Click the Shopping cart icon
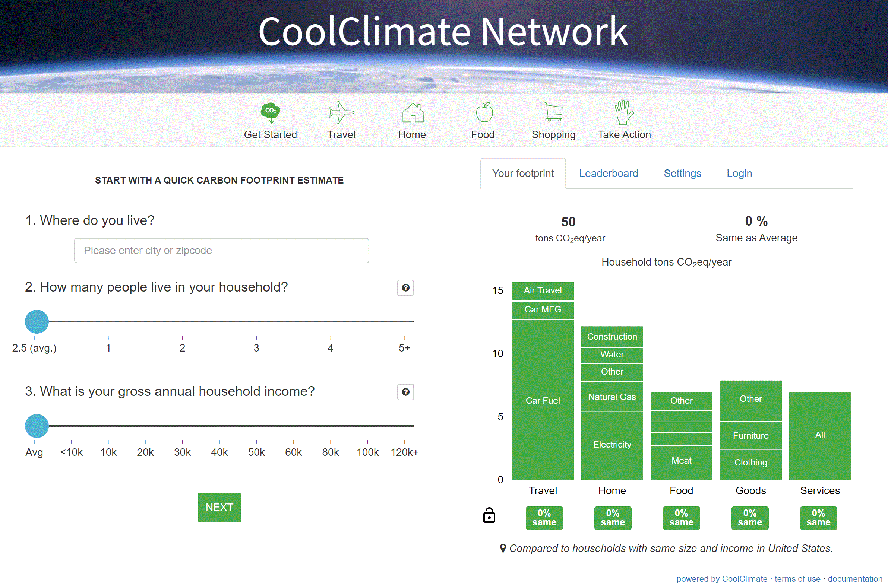This screenshot has width=888, height=588. coord(554,112)
